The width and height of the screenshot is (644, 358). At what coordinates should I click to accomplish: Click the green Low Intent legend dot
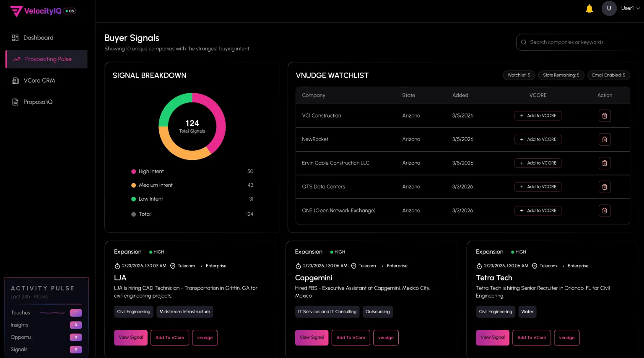coord(133,199)
